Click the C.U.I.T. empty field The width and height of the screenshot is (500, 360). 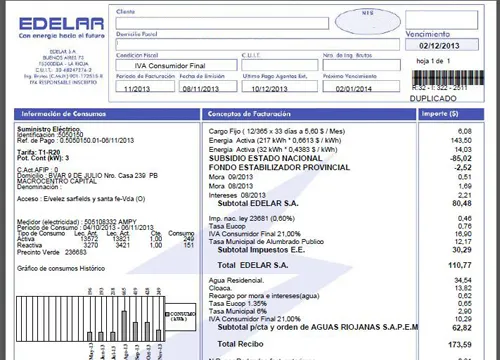(280, 65)
